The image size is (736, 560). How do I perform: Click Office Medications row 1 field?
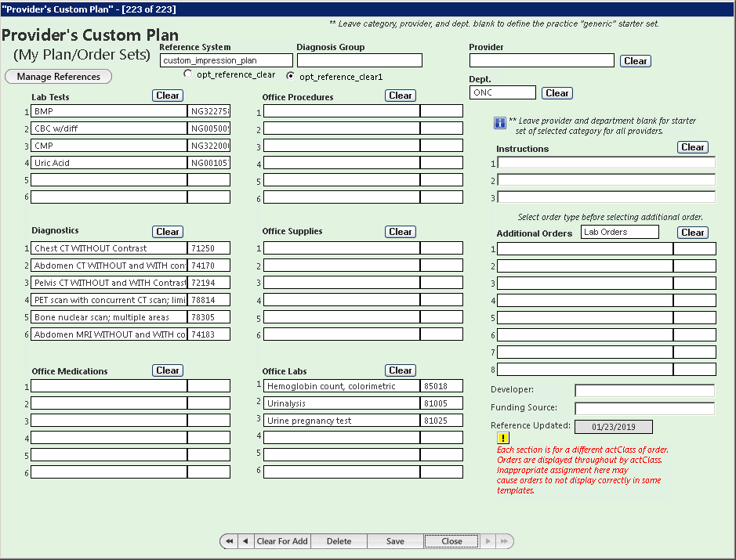click(109, 386)
